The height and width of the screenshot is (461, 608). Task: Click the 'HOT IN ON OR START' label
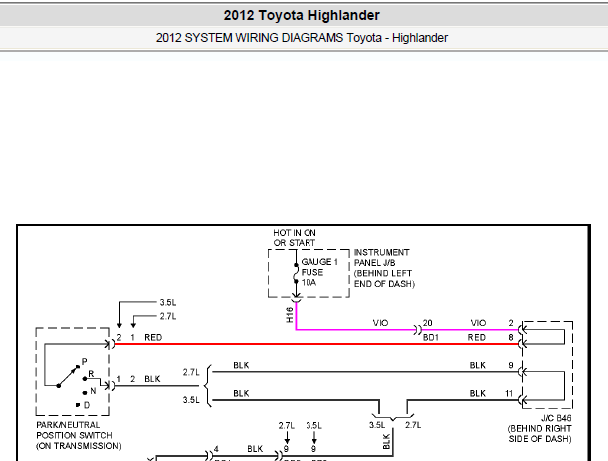pos(294,238)
